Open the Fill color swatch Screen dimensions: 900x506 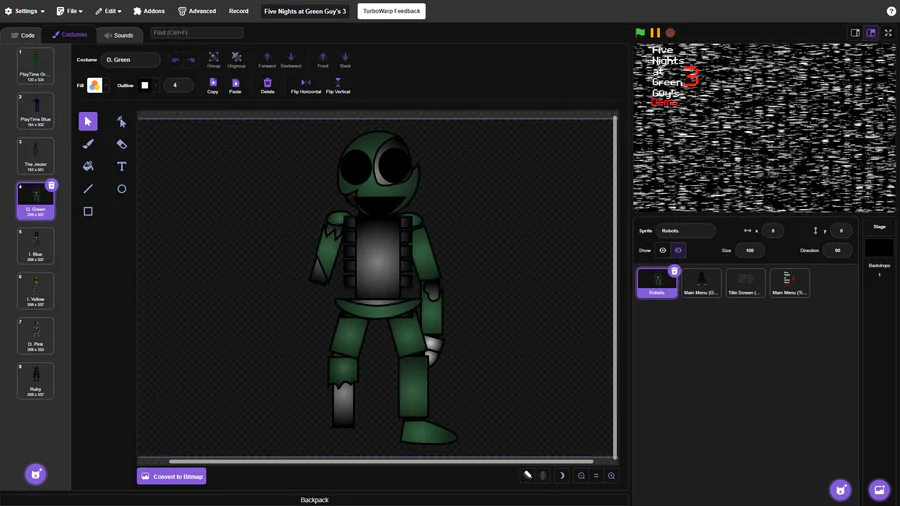[95, 86]
